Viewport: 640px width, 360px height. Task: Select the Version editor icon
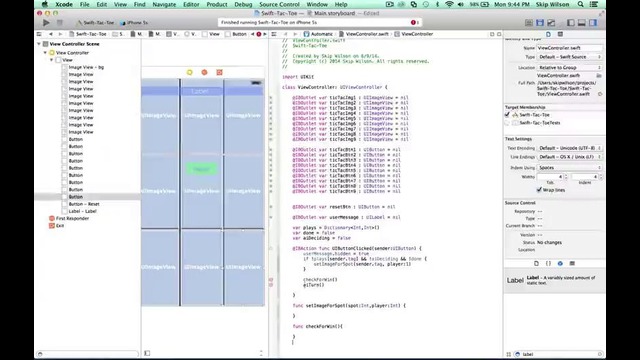point(551,23)
